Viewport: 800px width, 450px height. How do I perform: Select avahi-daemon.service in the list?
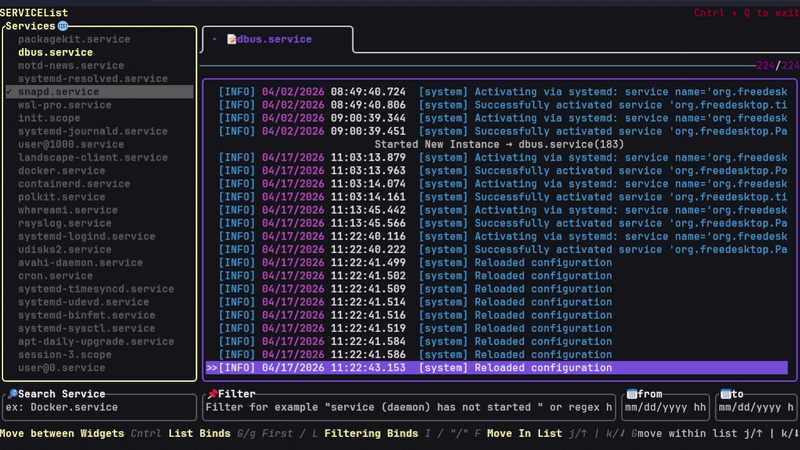pos(99,263)
